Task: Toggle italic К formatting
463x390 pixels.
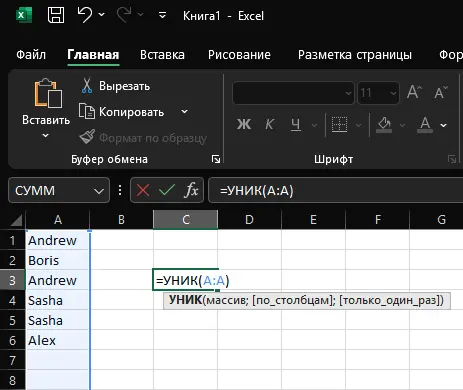Action: click(269, 124)
